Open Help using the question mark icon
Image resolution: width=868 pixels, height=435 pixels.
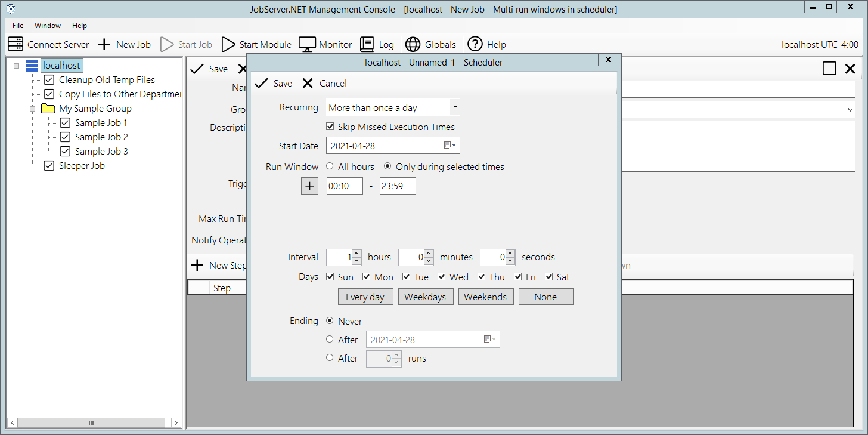coord(475,44)
